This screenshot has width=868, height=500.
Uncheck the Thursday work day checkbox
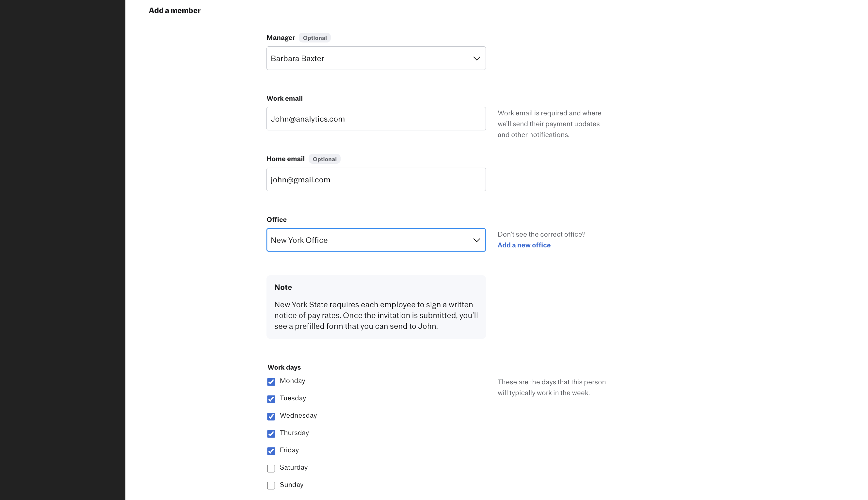[271, 434]
